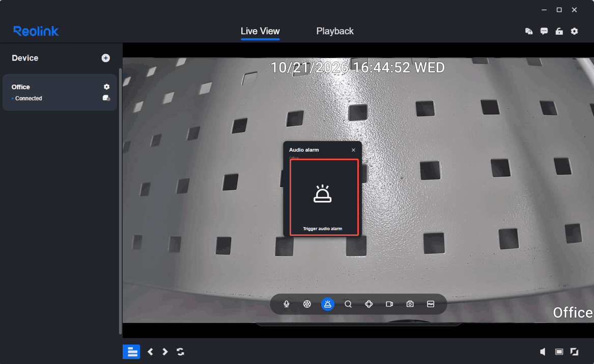
Task: Click the Reolink logo
Action: 36,31
